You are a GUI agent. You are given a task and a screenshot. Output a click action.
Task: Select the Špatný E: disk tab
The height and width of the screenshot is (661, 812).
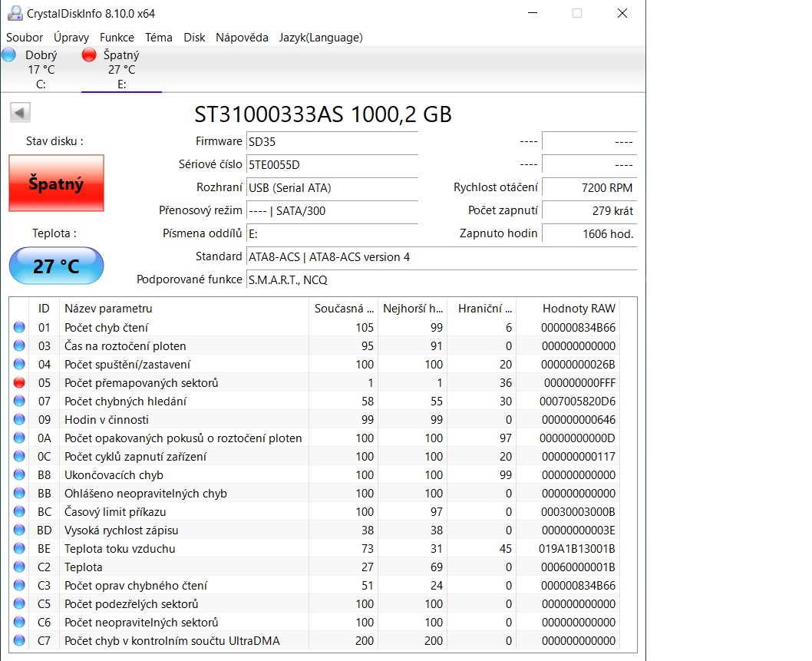tap(121, 69)
